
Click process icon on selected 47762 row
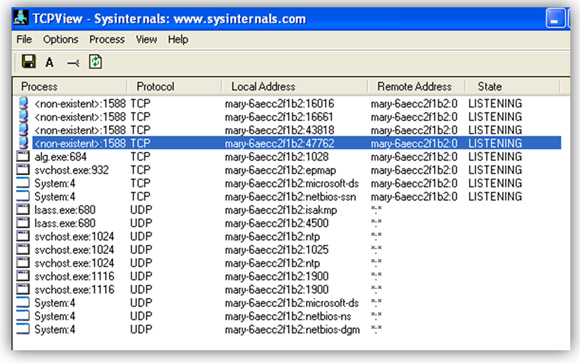click(x=23, y=143)
